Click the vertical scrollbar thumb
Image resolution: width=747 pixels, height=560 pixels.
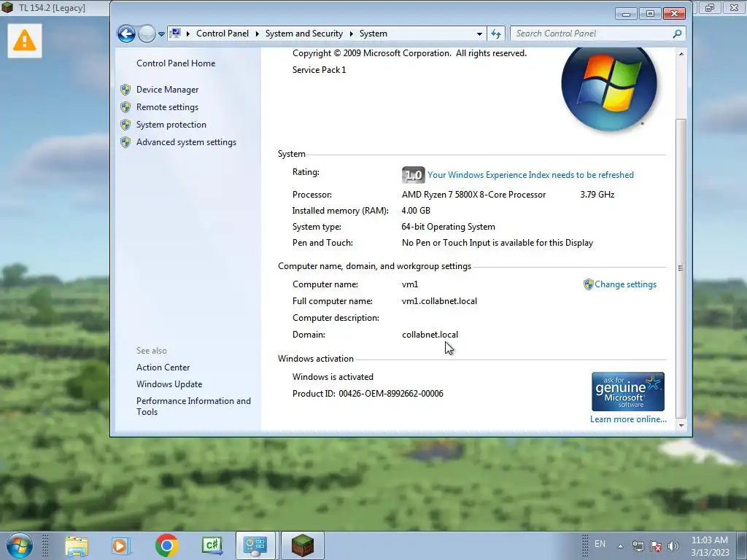click(681, 268)
